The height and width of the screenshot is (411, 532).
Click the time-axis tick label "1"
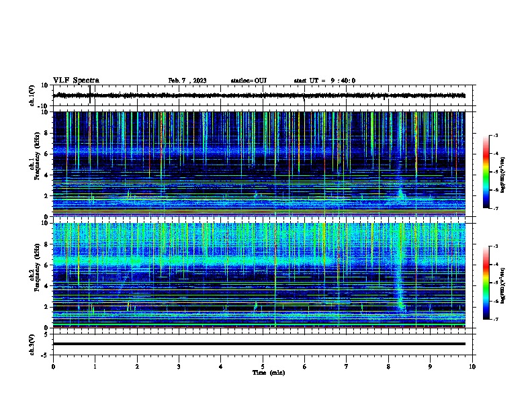tap(95, 366)
